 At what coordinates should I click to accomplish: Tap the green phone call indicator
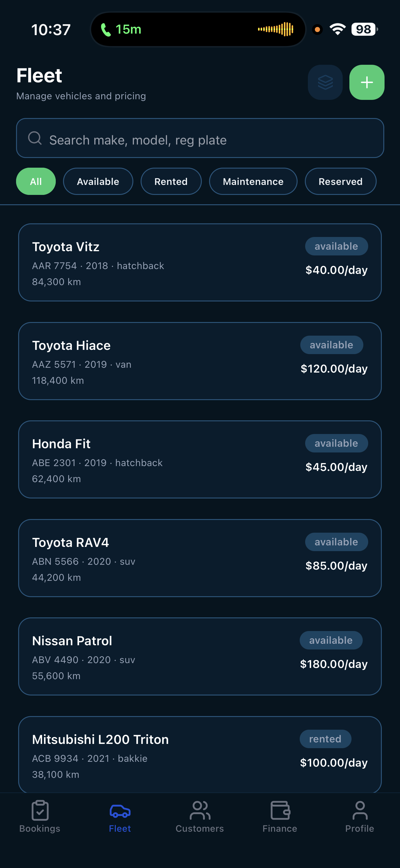[x=106, y=30]
